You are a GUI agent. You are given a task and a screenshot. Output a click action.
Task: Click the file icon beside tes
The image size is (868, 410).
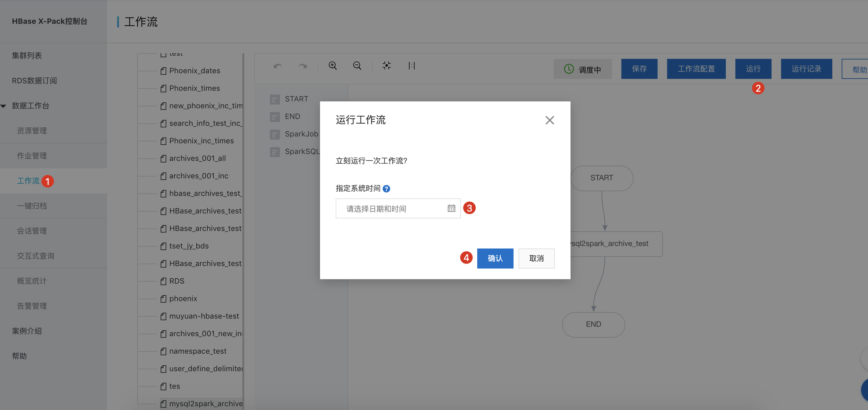click(x=163, y=386)
